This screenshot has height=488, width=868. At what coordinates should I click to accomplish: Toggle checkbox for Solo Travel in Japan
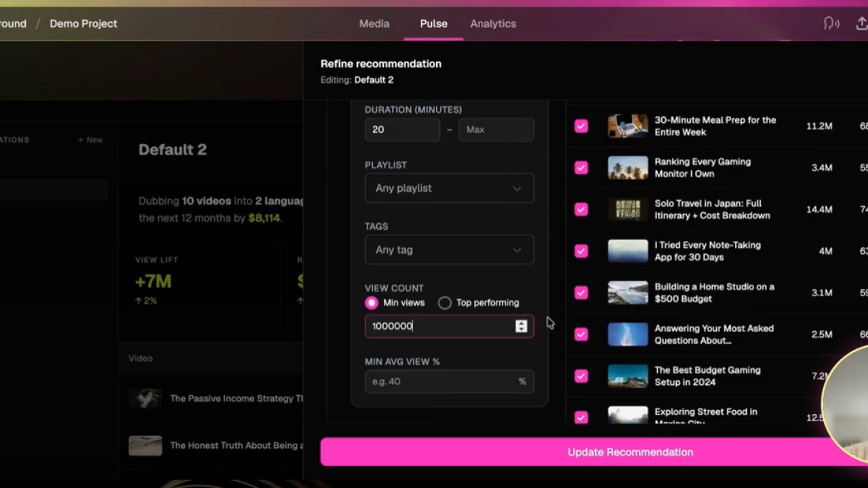581,209
